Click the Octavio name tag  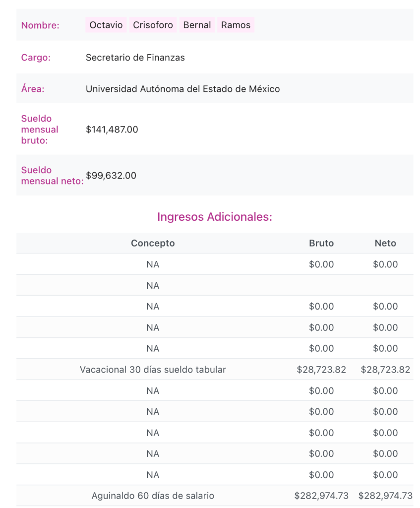click(106, 25)
